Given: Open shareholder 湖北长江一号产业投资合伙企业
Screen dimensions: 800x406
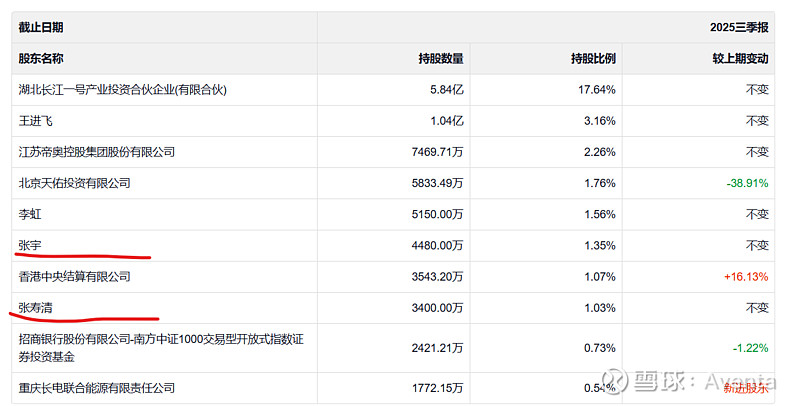Looking at the screenshot, I should [x=123, y=90].
